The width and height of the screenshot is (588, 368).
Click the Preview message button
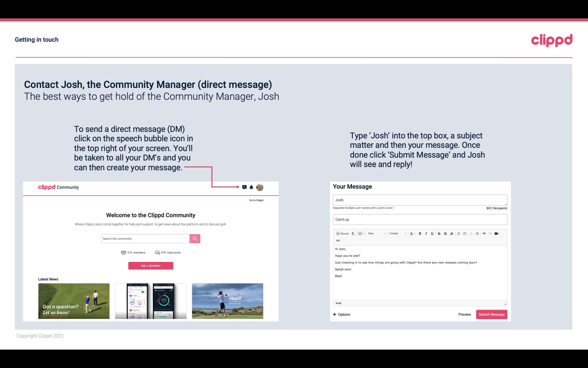click(464, 315)
